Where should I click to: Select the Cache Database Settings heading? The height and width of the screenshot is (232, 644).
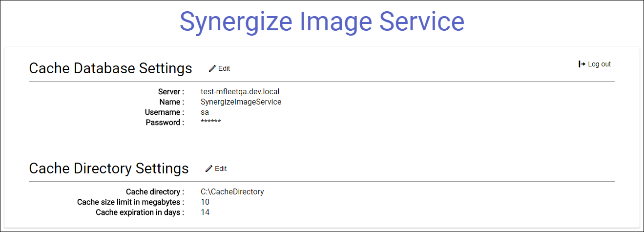(x=110, y=68)
